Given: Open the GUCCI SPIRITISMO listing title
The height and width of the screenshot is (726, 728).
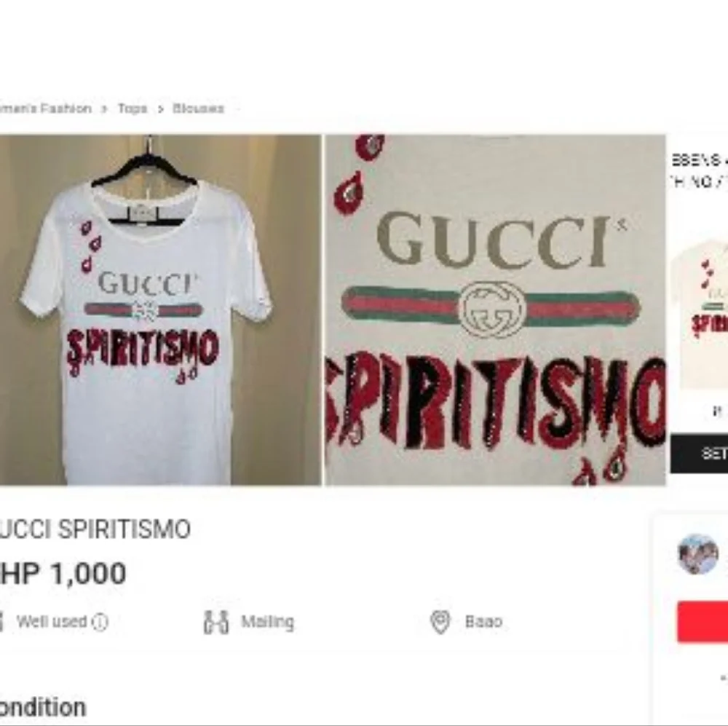Looking at the screenshot, I should (95, 530).
